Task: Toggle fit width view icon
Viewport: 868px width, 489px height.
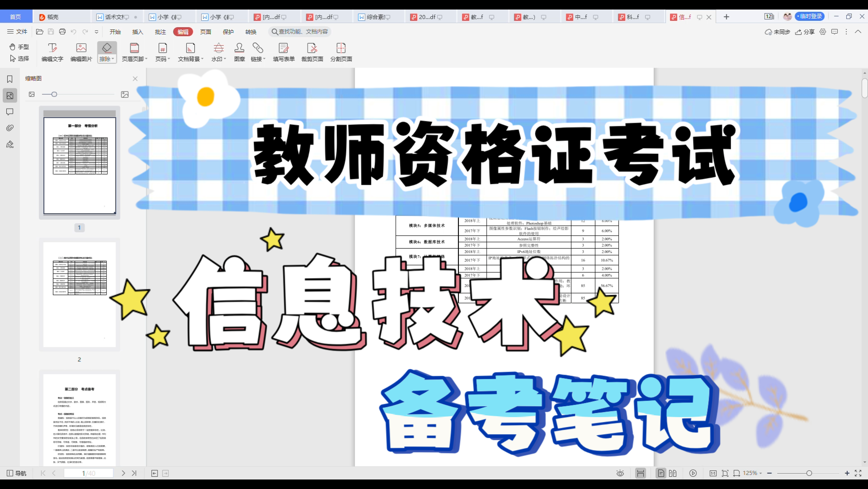Action: pos(737,473)
